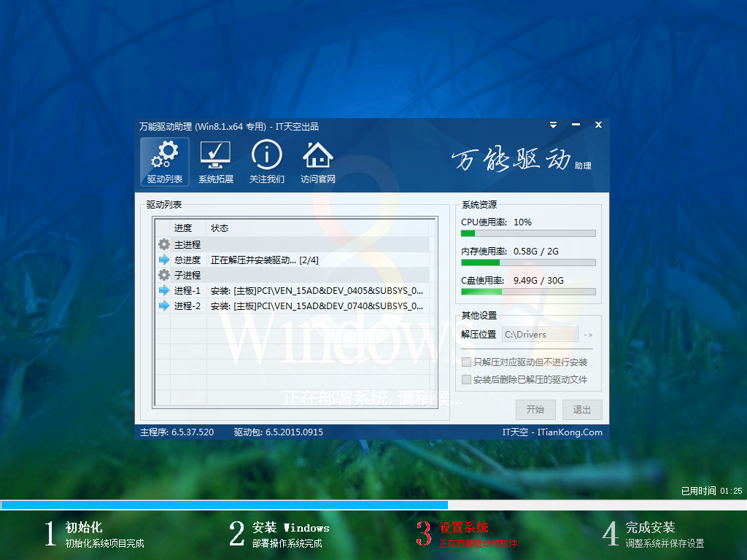
Task: Click the CPU使用率 progress bar
Action: 528,233
